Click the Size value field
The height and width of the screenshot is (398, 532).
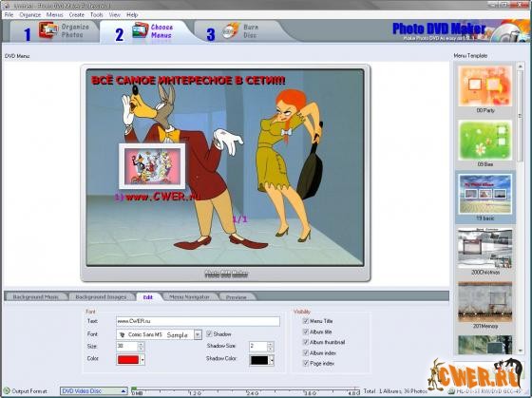pos(127,347)
